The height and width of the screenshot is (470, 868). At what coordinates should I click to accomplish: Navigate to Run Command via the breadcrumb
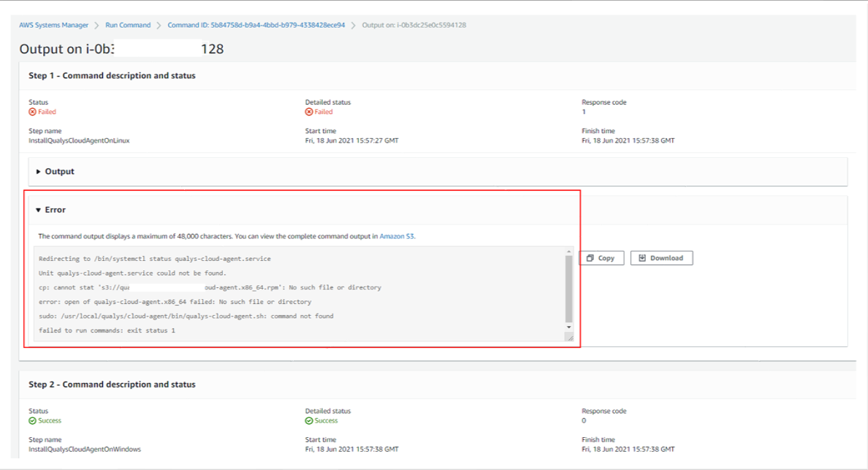(x=128, y=25)
